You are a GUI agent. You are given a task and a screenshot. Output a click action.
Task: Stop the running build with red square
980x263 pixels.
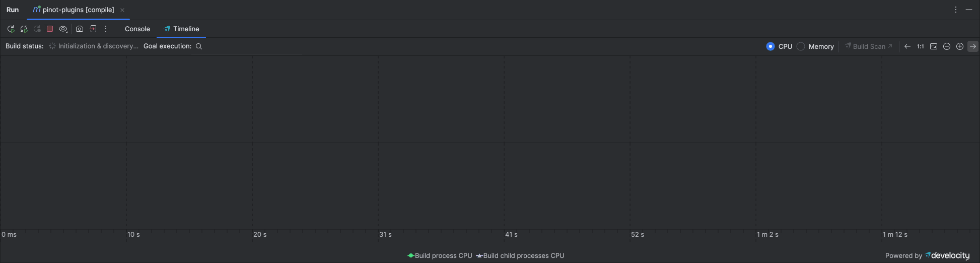coord(50,29)
